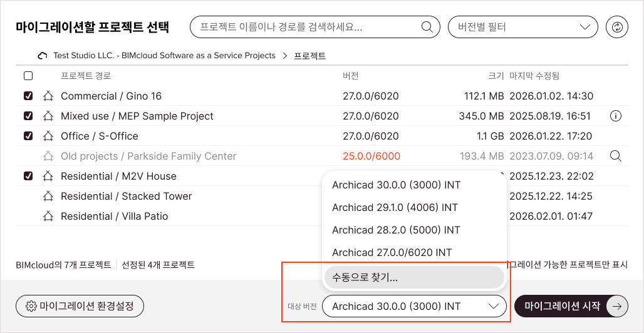Screen dimensions: 644x333
Task: Click 2026.01.02. 14:30 modified date
Action: pos(551,96)
